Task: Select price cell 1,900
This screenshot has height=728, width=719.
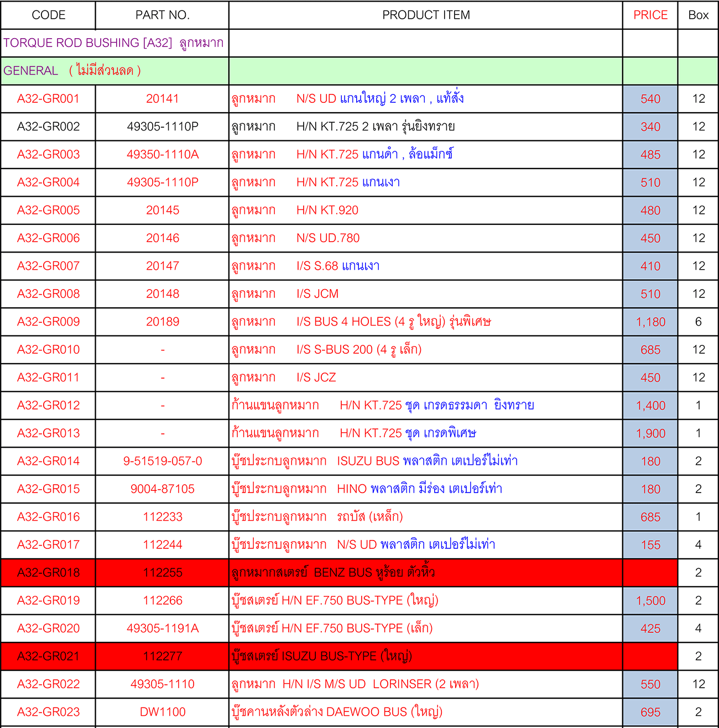Action: click(x=650, y=433)
